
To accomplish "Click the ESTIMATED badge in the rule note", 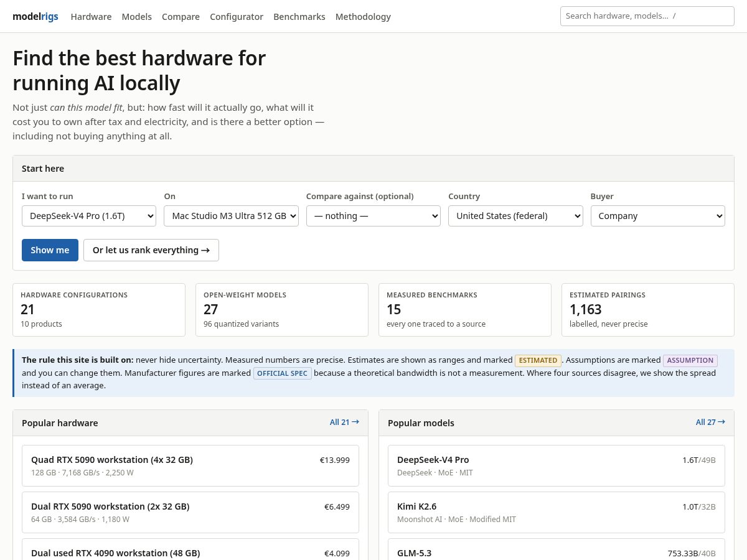I will click(x=538, y=360).
